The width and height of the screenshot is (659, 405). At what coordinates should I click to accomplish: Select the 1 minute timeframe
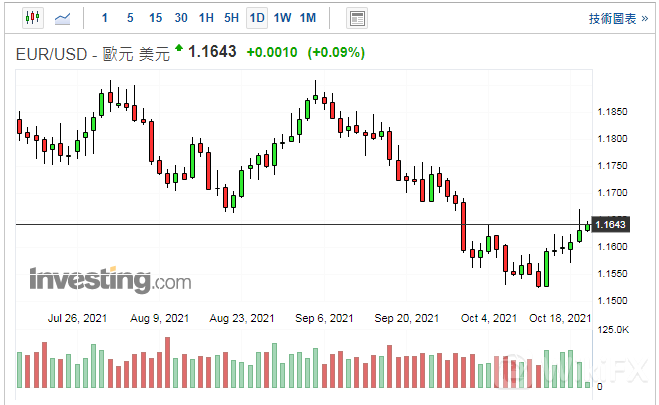pyautogui.click(x=105, y=18)
